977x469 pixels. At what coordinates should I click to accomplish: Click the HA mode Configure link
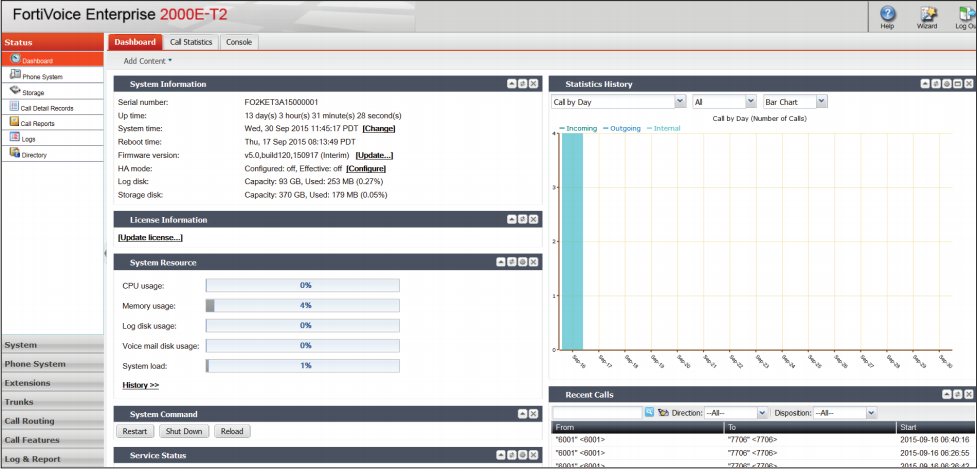(366, 168)
